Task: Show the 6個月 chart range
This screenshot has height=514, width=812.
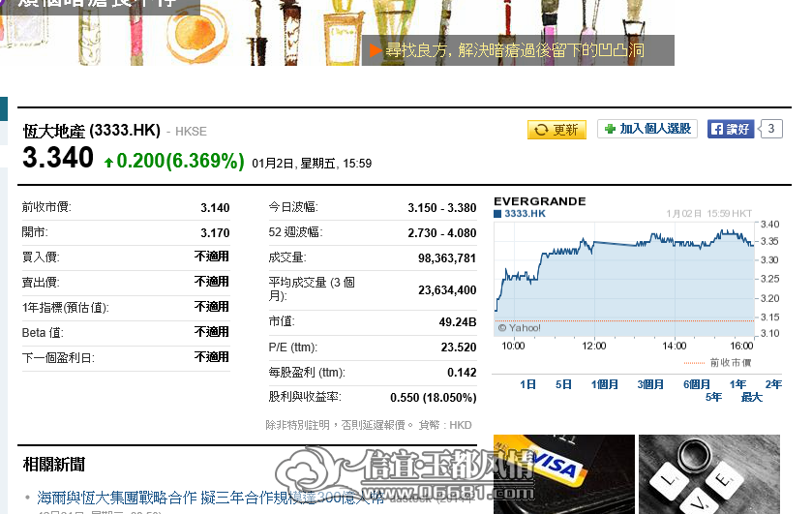Action: [x=697, y=384]
